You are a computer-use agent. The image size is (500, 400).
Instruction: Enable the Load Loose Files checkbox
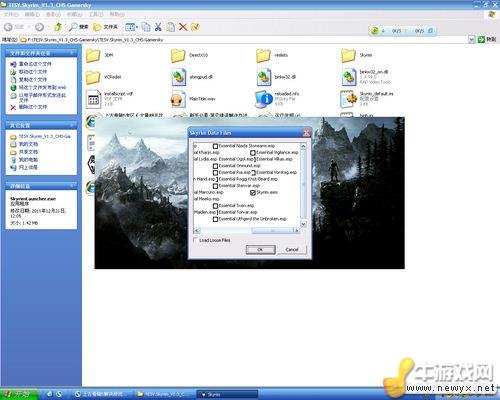click(x=195, y=240)
